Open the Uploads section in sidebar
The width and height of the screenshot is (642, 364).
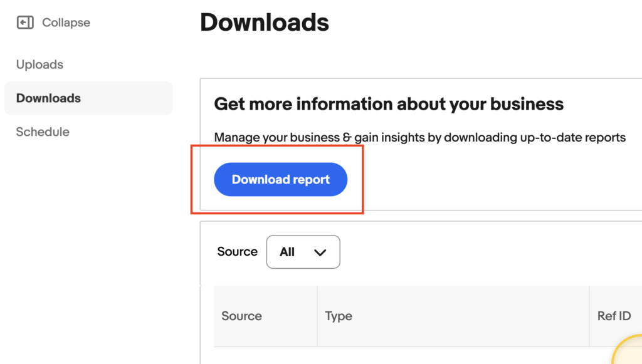pyautogui.click(x=39, y=65)
